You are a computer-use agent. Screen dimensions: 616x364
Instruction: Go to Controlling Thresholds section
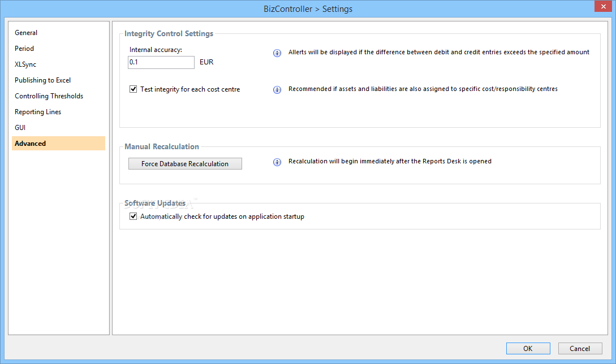point(58,96)
